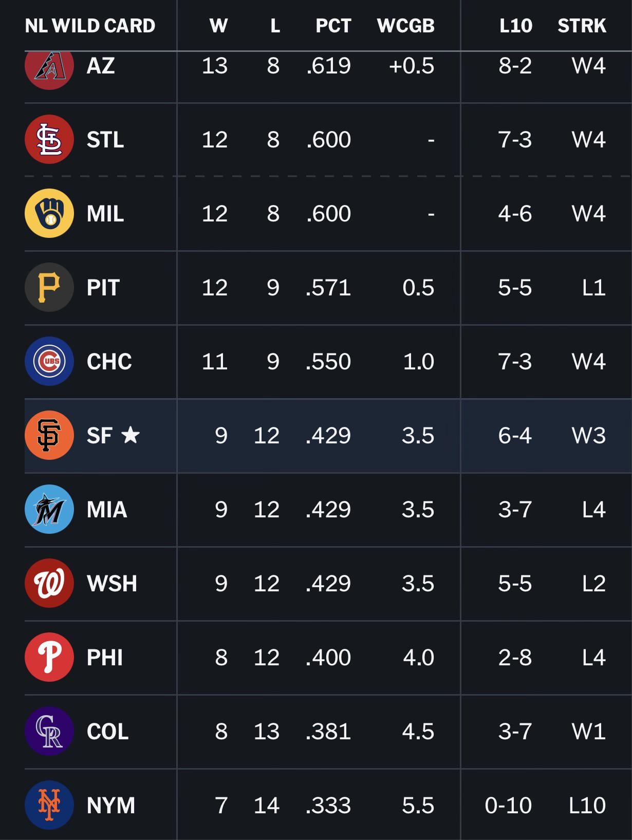This screenshot has width=632, height=840.
Task: Click the STRK column header
Action: tap(582, 26)
